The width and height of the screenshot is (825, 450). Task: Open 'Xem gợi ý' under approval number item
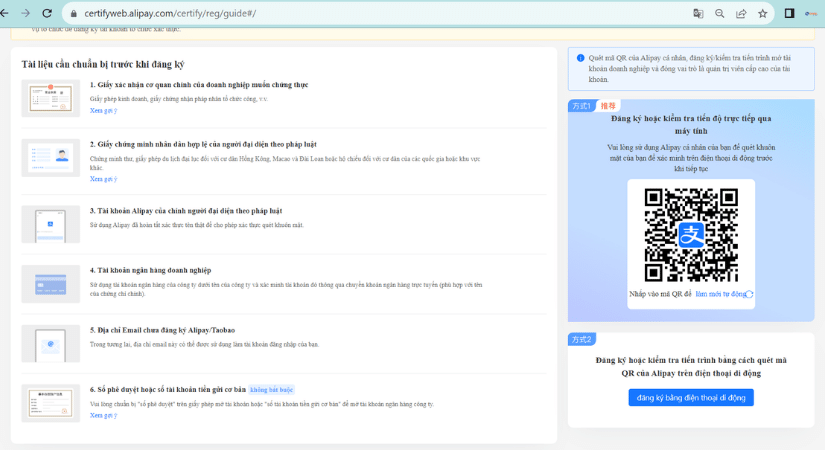(103, 415)
